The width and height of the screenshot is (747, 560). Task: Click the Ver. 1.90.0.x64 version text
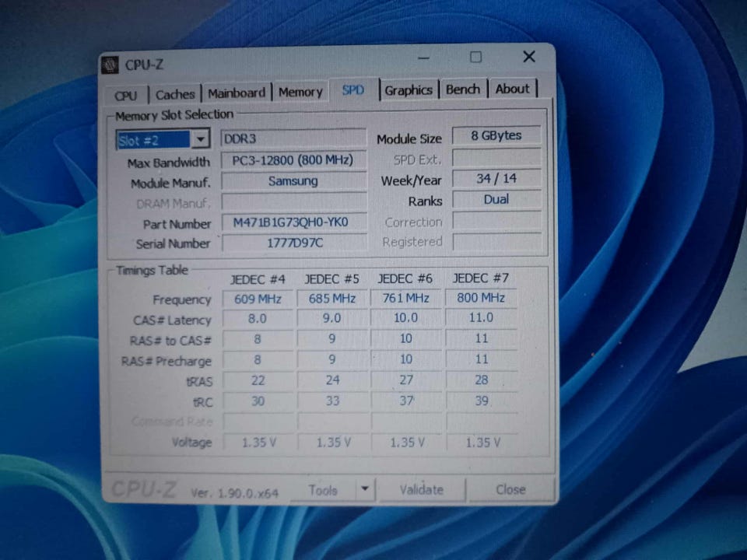(235, 493)
